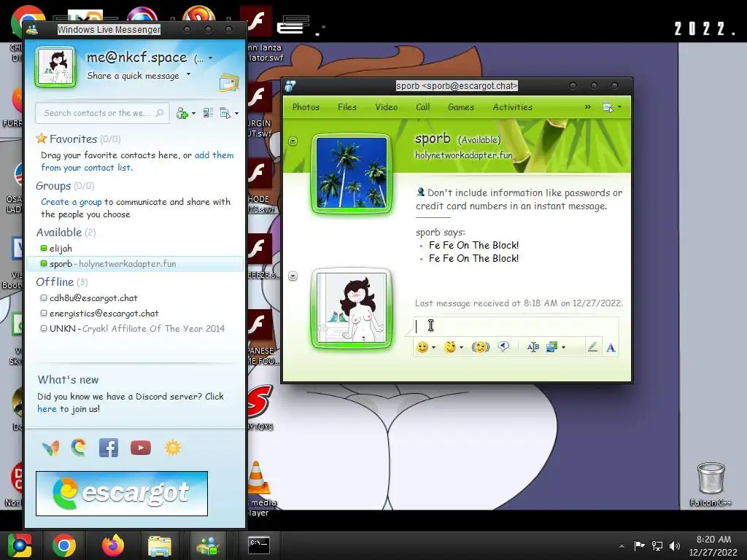
Task: Click Share a quick message
Action: tap(133, 76)
